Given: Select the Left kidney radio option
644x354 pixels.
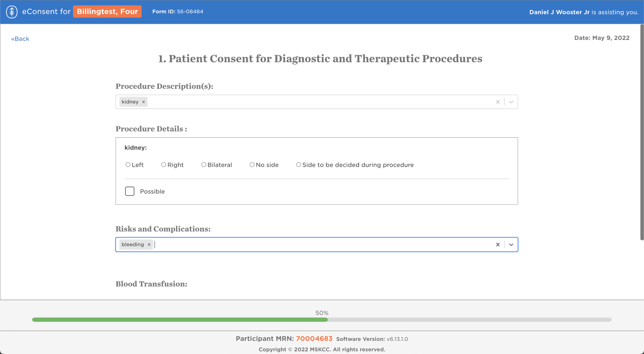Looking at the screenshot, I should tap(128, 165).
